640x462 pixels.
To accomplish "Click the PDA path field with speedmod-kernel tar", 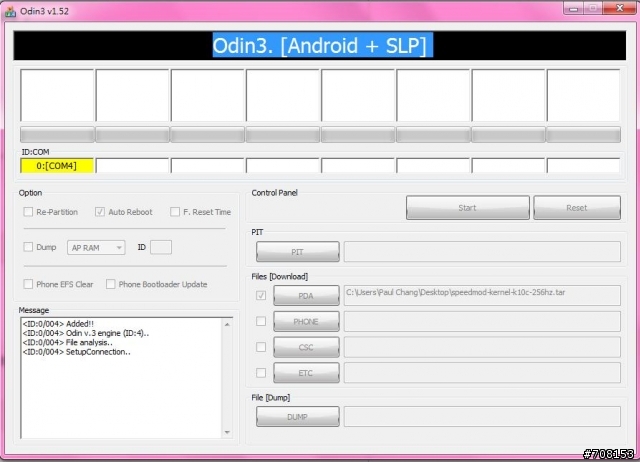I will click(x=482, y=295).
